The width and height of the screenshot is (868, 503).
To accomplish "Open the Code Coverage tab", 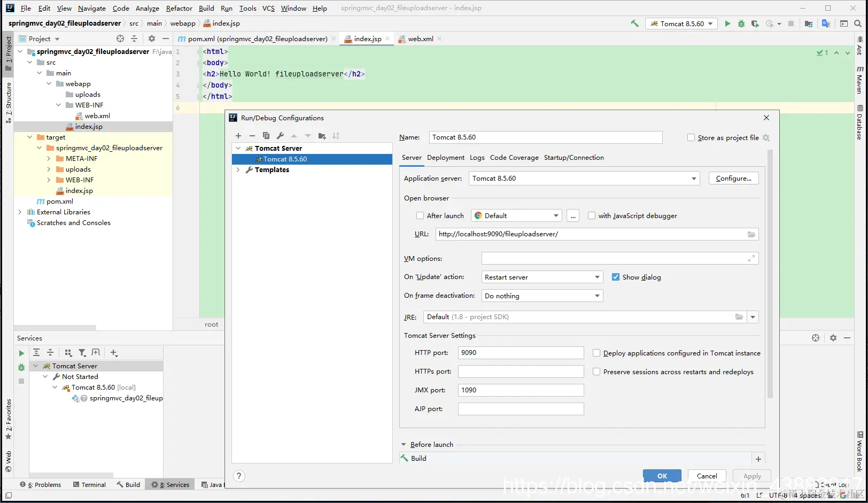I will coord(514,158).
